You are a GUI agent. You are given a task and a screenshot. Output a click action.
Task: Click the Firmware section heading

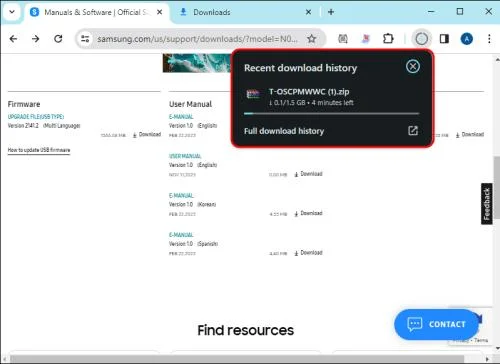point(24,104)
